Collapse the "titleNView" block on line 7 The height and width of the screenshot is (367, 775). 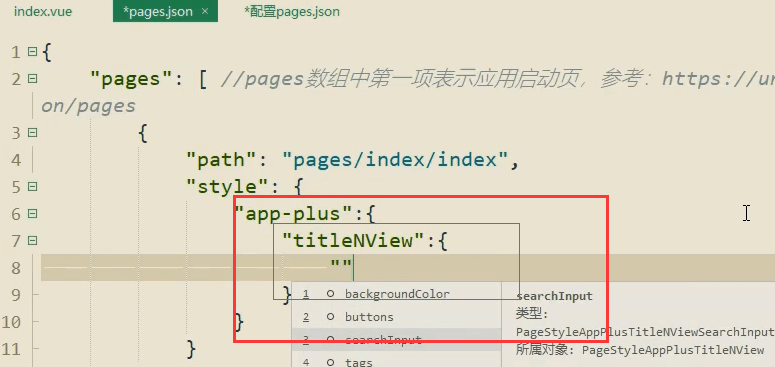pyautogui.click(x=32, y=241)
